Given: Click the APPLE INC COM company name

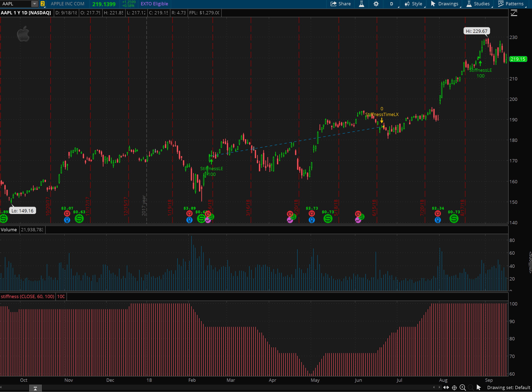Looking at the screenshot, I should coord(68,4).
